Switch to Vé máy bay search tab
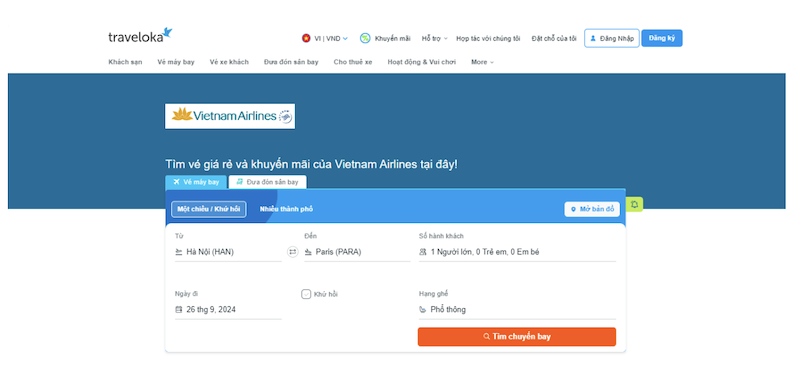Image resolution: width=800 pixels, height=377 pixels. click(x=196, y=182)
